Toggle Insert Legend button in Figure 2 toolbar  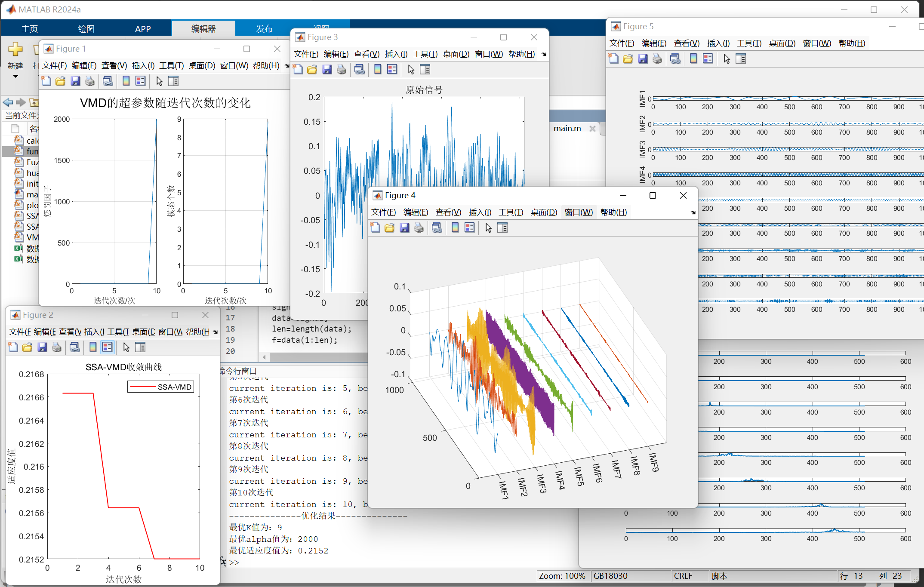(107, 347)
